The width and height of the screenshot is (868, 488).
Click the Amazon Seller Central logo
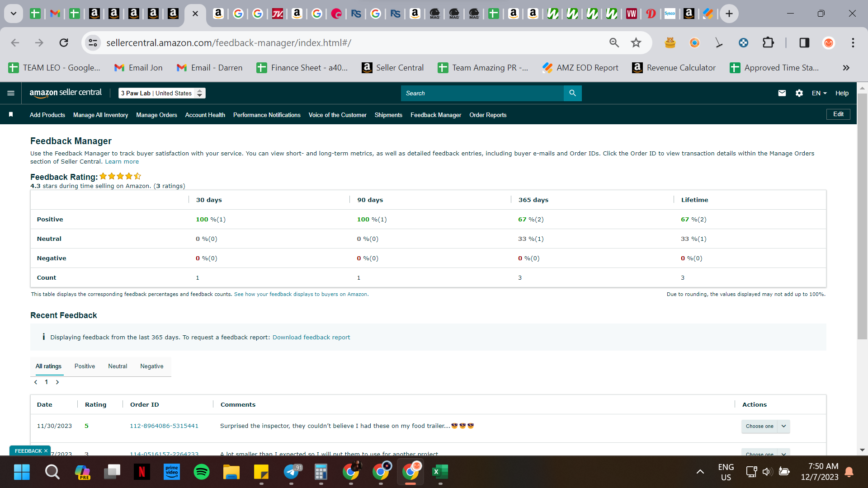pyautogui.click(x=66, y=93)
